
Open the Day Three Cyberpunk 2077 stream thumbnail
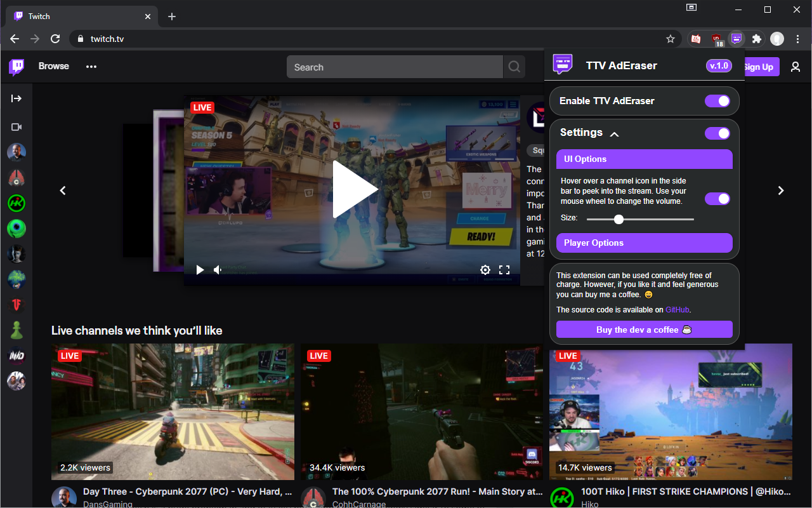point(173,411)
